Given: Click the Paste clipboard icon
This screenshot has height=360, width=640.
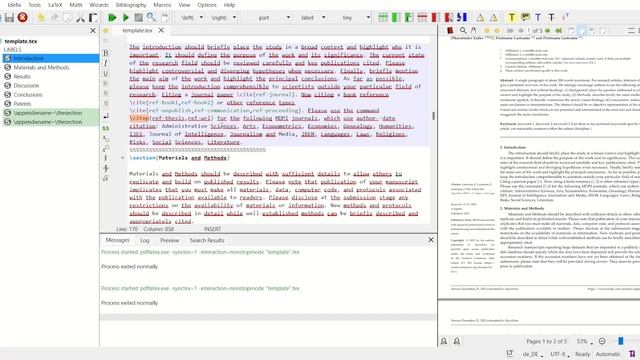Looking at the screenshot, I should pos(93,18).
